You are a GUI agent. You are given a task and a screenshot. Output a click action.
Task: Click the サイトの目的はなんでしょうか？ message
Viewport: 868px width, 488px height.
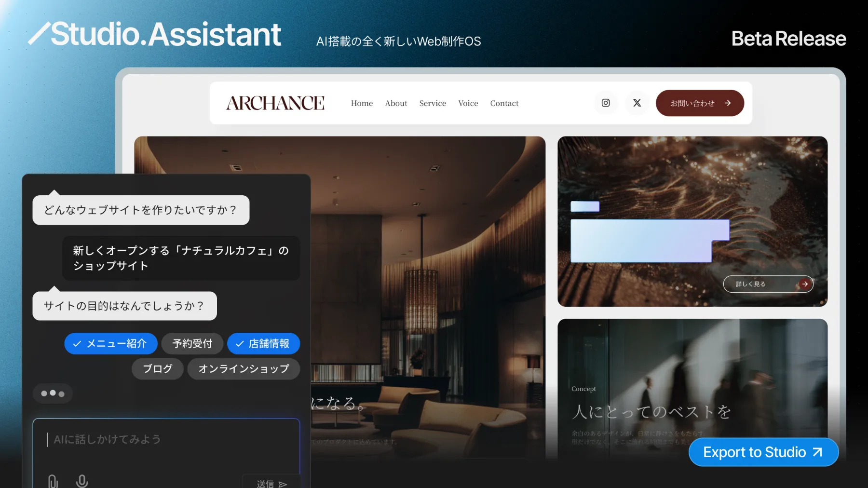coord(124,306)
